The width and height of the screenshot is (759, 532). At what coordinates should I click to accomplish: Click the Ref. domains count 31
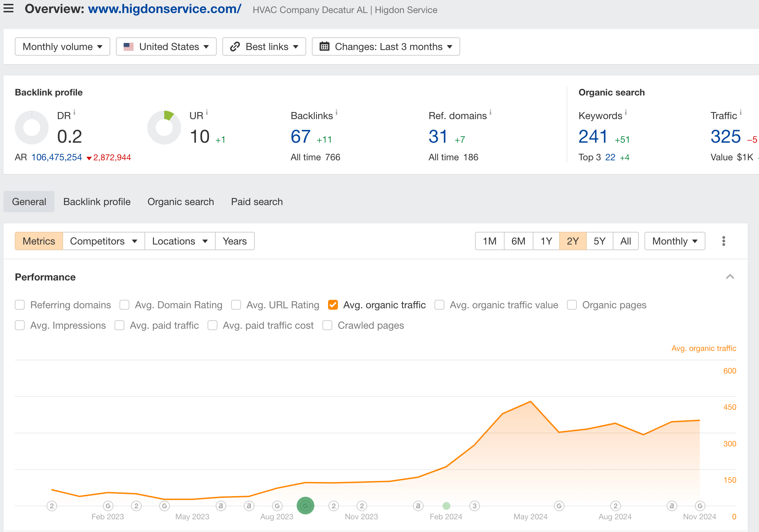438,137
